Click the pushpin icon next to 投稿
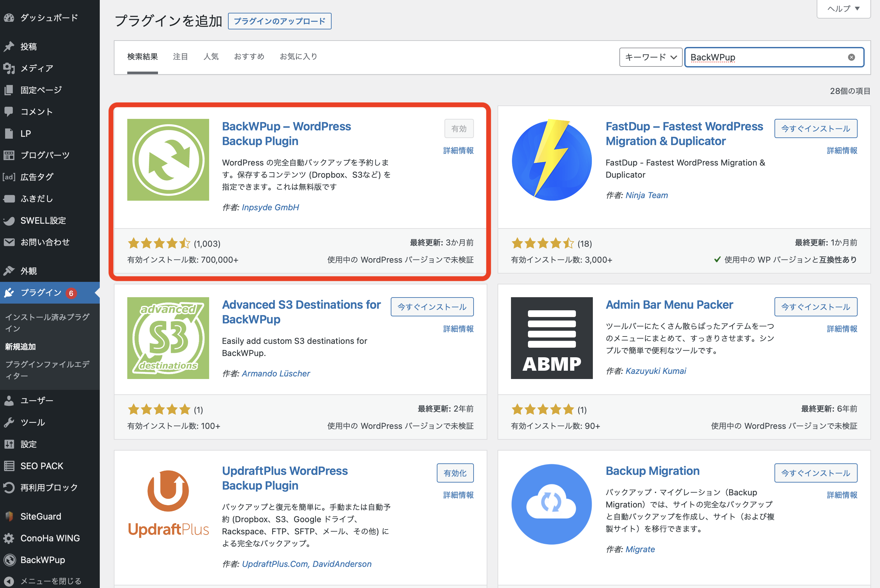Screen dimensions: 880x588 point(9,47)
